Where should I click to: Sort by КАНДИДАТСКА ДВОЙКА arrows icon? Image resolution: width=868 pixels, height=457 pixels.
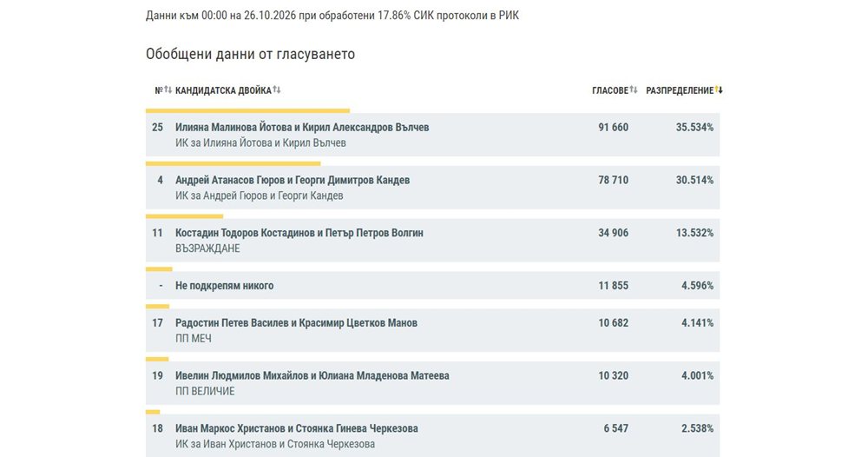[277, 89]
